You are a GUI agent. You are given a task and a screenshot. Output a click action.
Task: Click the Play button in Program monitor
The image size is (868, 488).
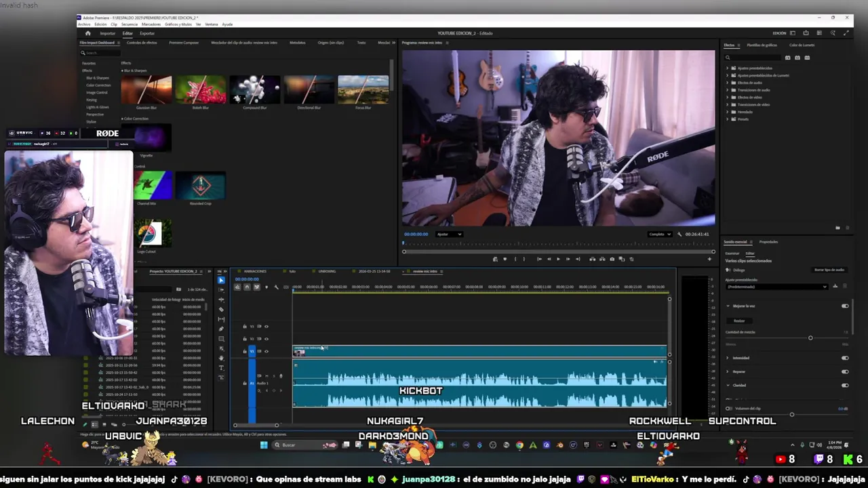point(558,259)
